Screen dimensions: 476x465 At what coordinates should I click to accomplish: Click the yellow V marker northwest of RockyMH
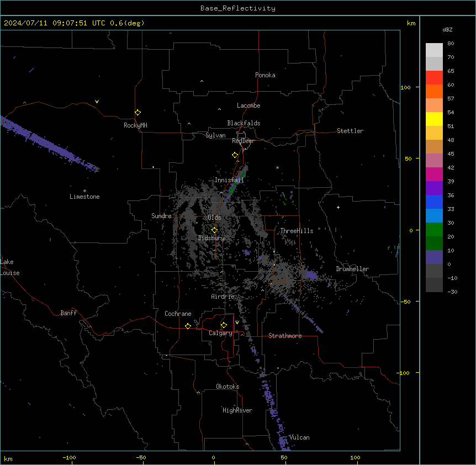[97, 102]
